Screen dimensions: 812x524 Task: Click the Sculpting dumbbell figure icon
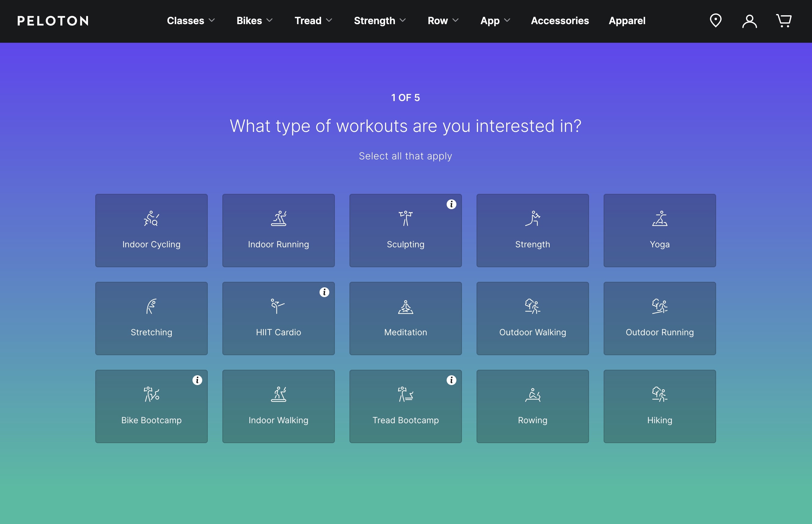[406, 218]
